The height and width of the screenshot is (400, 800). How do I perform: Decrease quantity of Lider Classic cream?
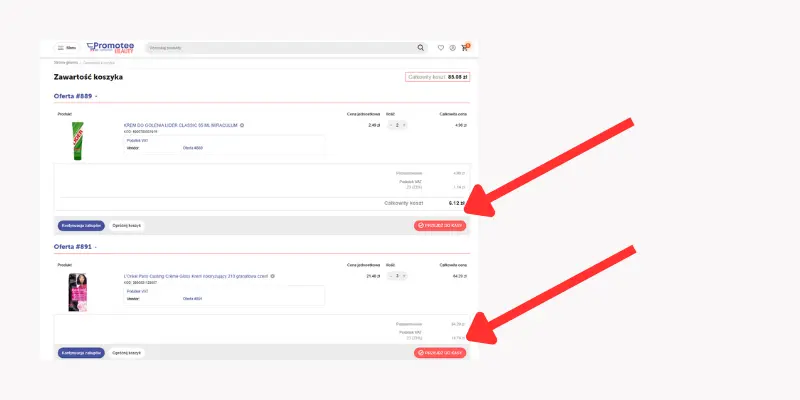[x=391, y=125]
